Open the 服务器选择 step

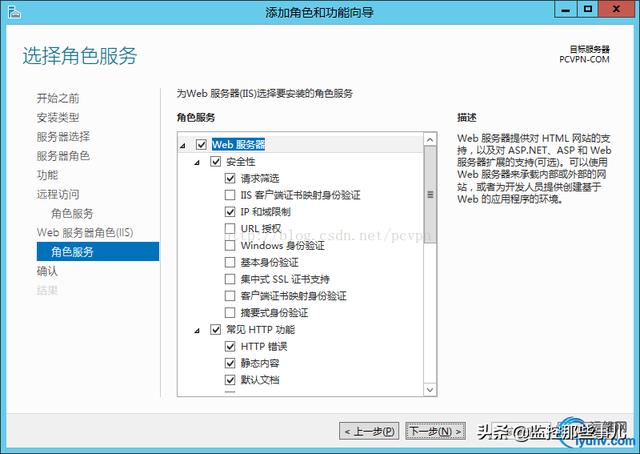point(63,137)
